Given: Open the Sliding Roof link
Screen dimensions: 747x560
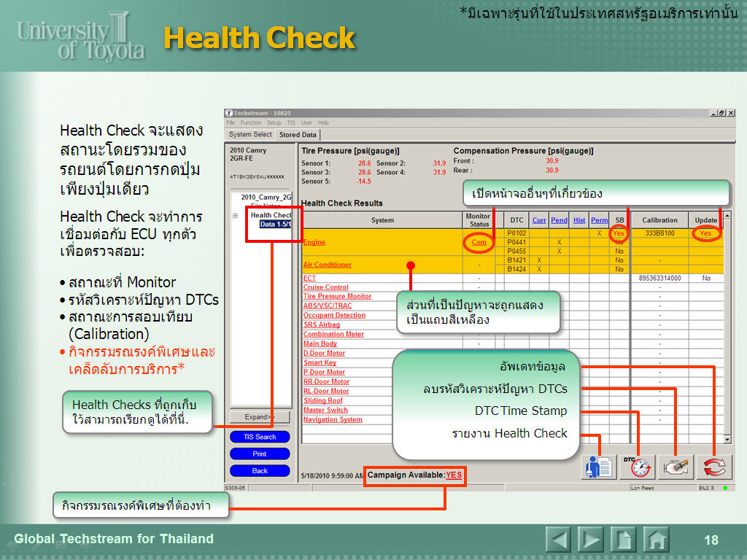Looking at the screenshot, I should [323, 401].
